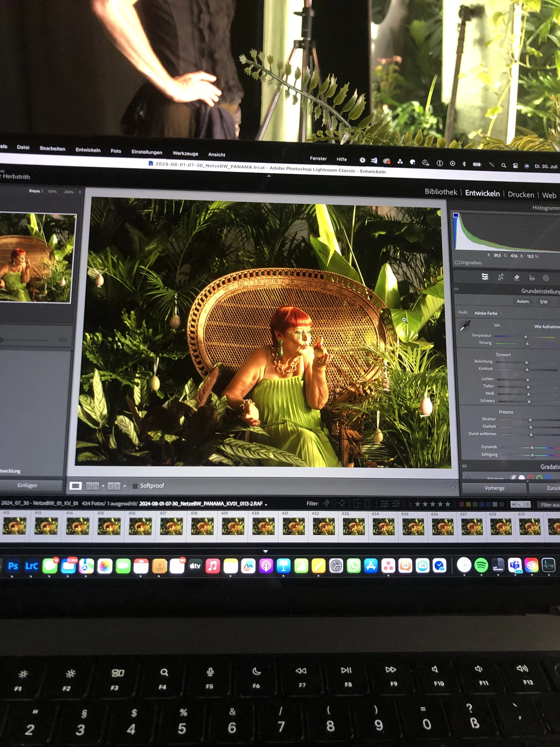This screenshot has height=747, width=560.
Task: Adjust the Sättigung slider handle
Action: click(532, 455)
